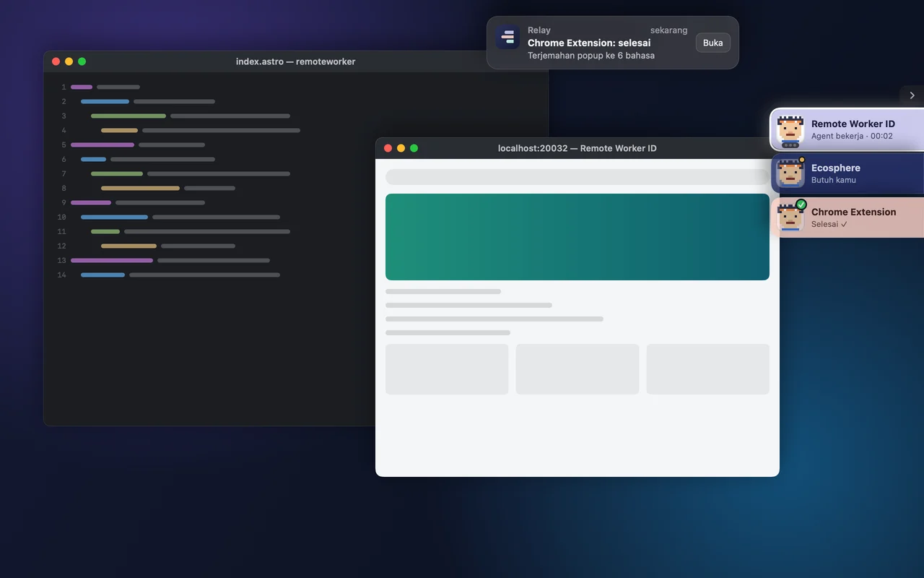Maximize the localhost:20032 browser window

pyautogui.click(x=414, y=148)
